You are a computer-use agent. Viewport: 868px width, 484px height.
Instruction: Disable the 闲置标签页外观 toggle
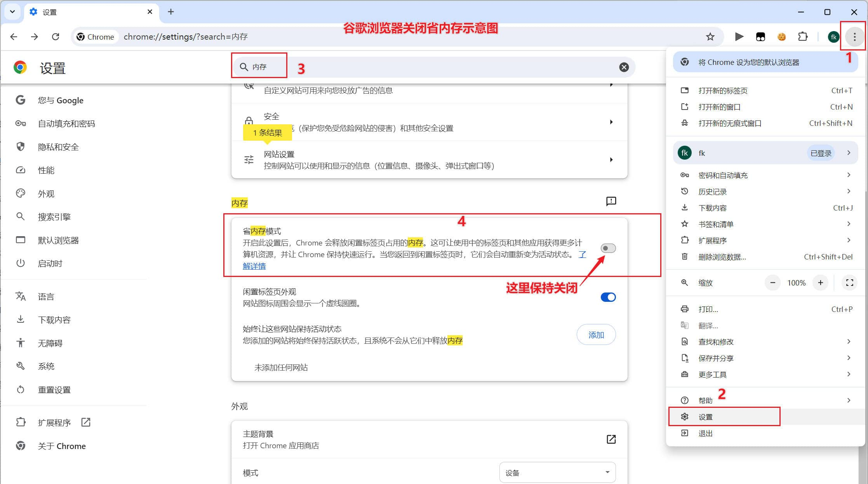click(x=608, y=297)
